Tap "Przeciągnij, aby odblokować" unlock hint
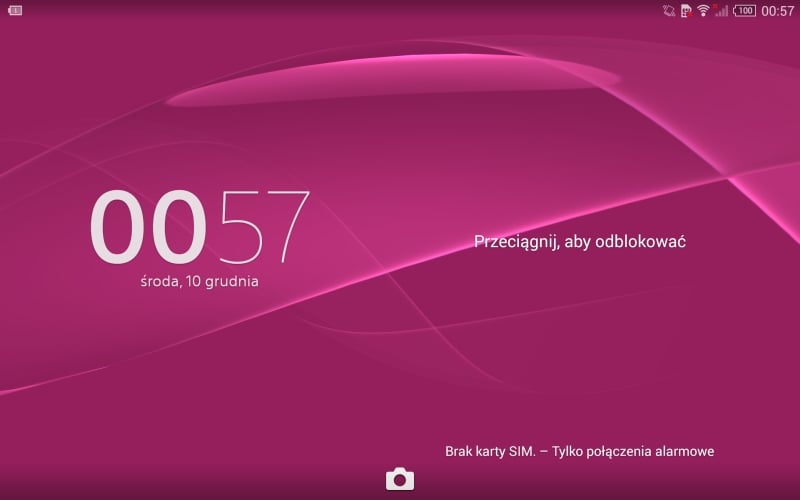This screenshot has height=500, width=800. click(580, 241)
